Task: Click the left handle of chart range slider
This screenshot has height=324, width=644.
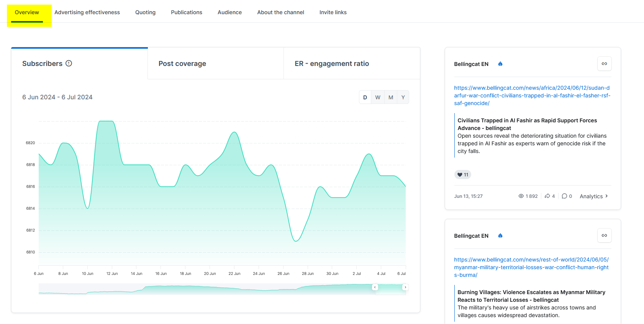Action: pos(375,287)
